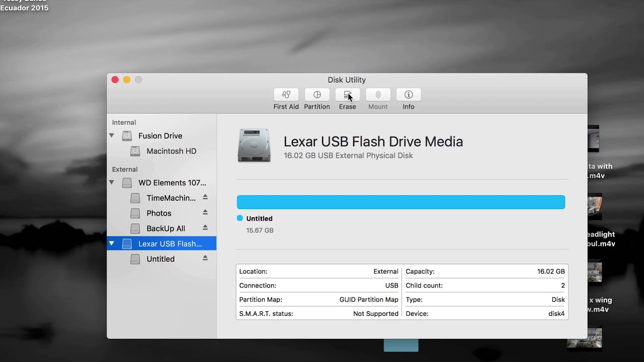Viewport: 644px width, 362px height.
Task: Click the TimeMachine volume icon
Action: click(x=135, y=198)
